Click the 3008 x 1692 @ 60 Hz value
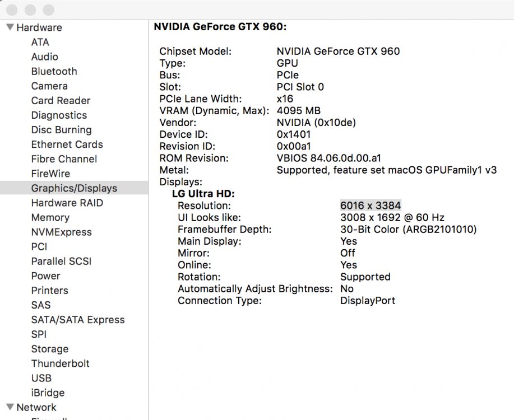The image size is (514, 420). 392,217
